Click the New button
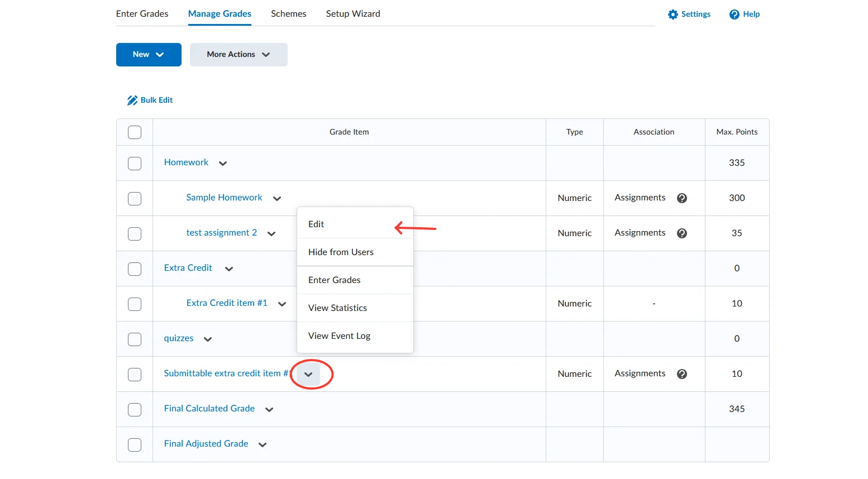This screenshot has width=868, height=479. pyautogui.click(x=148, y=54)
